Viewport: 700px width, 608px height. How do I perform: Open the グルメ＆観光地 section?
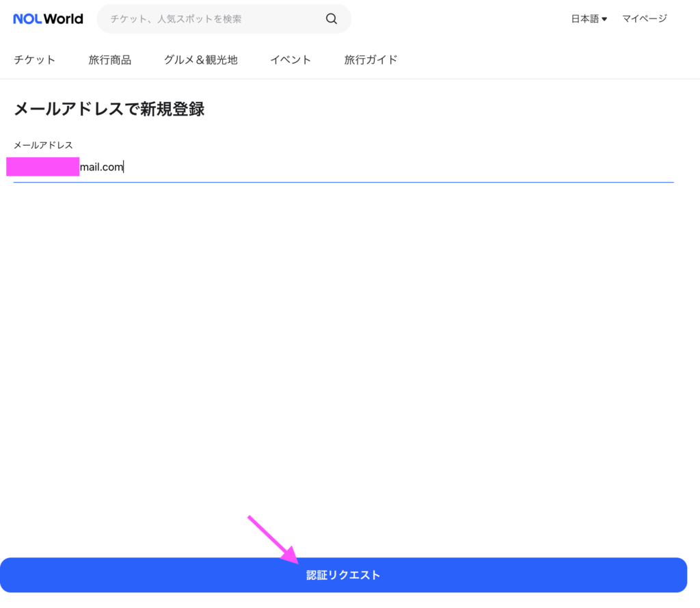tap(200, 60)
